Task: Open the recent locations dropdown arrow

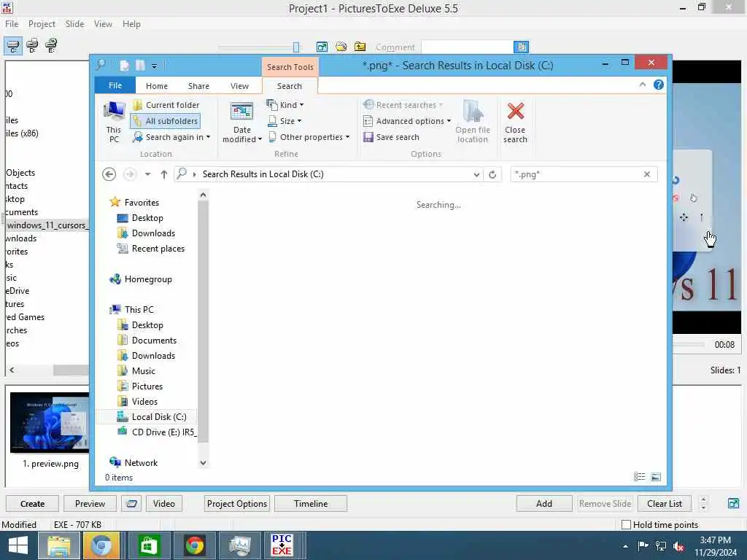Action: pyautogui.click(x=147, y=174)
